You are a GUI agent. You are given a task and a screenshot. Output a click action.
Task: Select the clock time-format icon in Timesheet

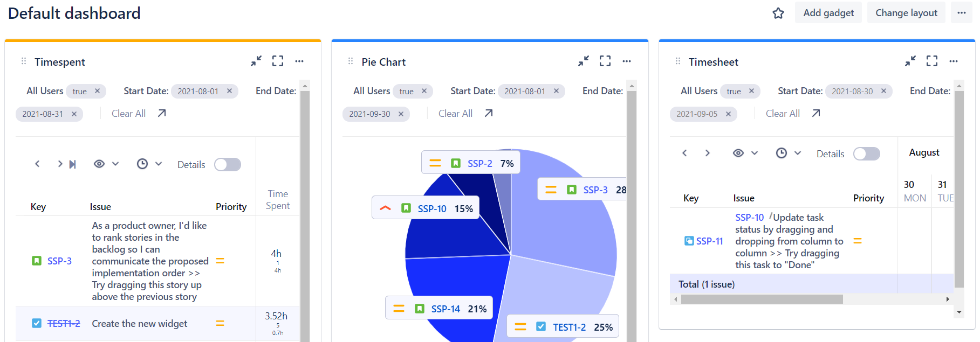(782, 153)
